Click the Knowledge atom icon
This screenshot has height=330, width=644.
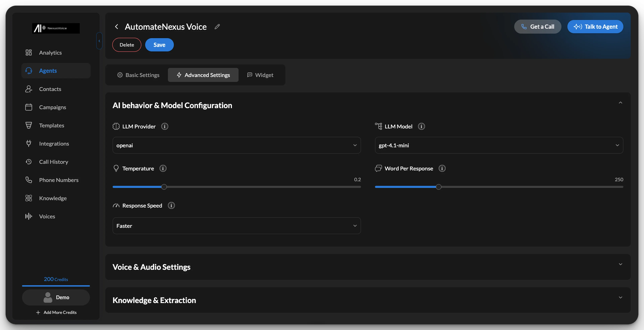point(29,198)
